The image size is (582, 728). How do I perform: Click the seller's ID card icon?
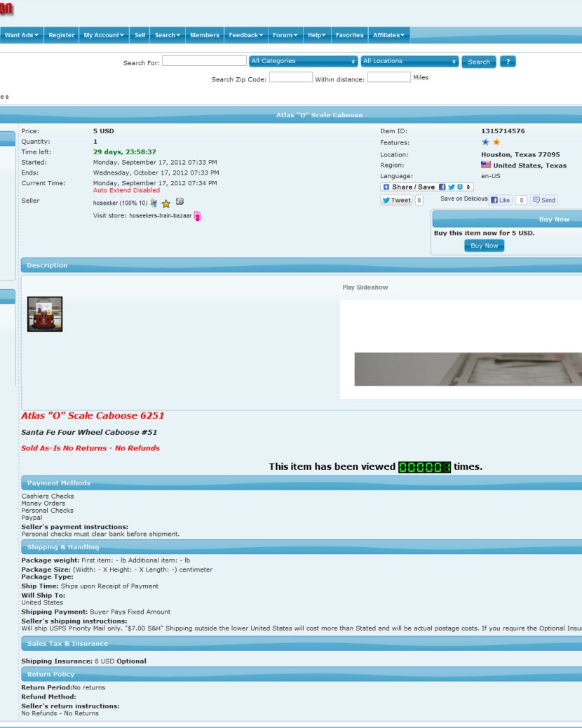180,201
